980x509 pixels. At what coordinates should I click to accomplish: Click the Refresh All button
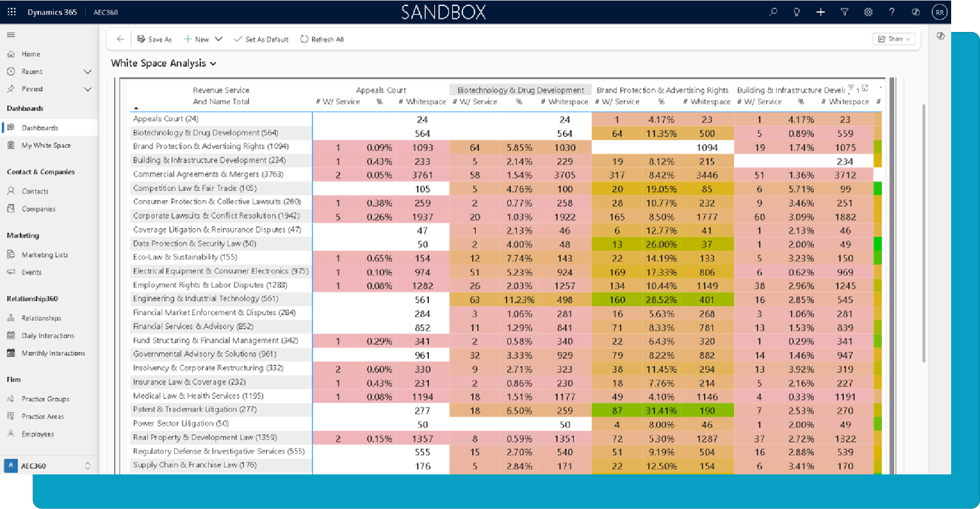pos(322,39)
